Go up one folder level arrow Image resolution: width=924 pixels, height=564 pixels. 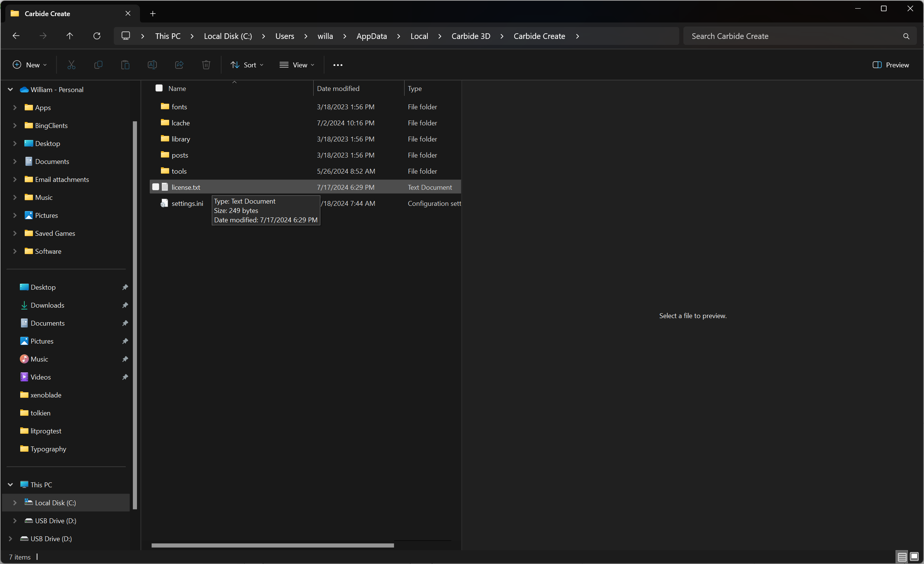tap(70, 36)
